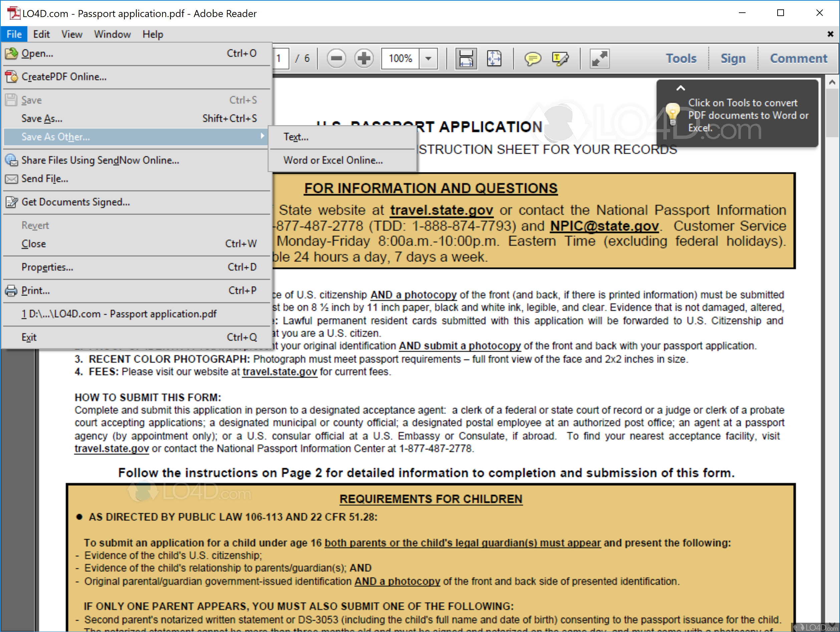
Task: Click the fit page width icon
Action: (494, 58)
